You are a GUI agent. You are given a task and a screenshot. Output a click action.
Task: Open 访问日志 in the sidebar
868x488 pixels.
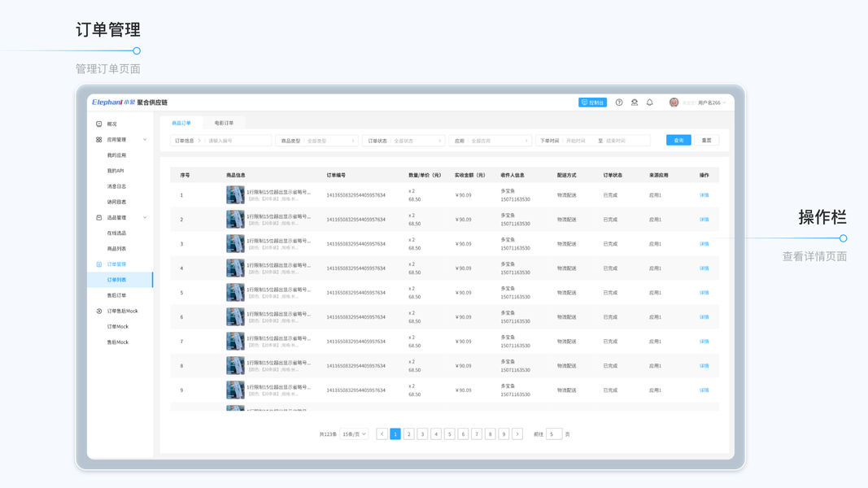116,202
